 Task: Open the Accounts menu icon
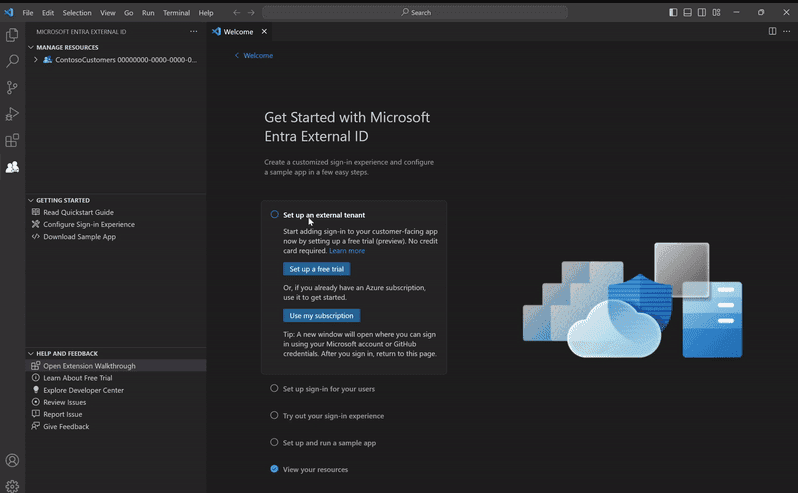tap(12, 460)
